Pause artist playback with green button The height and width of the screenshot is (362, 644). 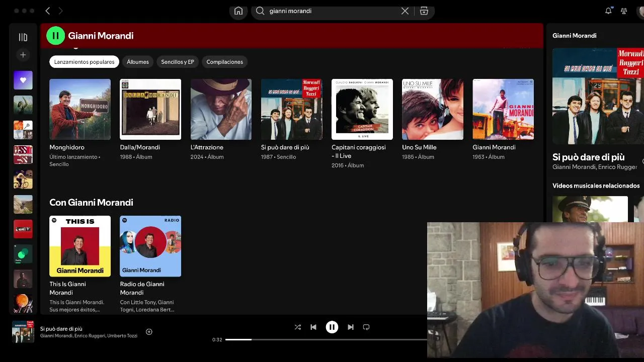click(55, 36)
